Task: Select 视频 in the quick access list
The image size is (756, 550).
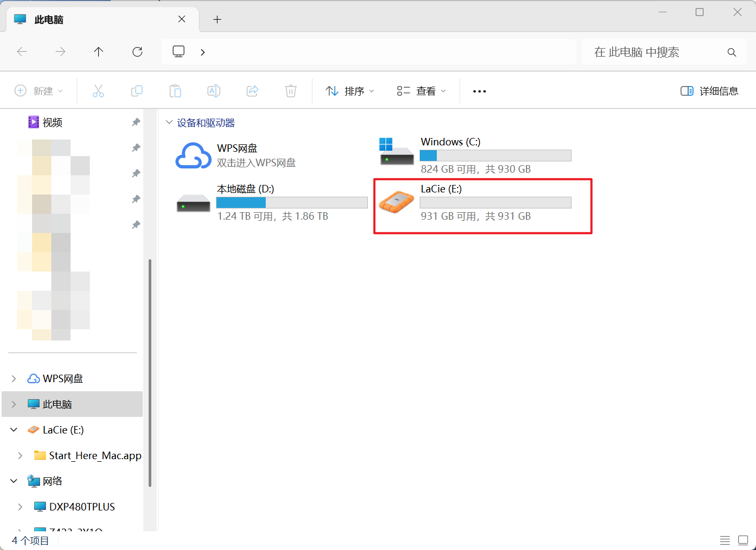Action: click(x=52, y=122)
